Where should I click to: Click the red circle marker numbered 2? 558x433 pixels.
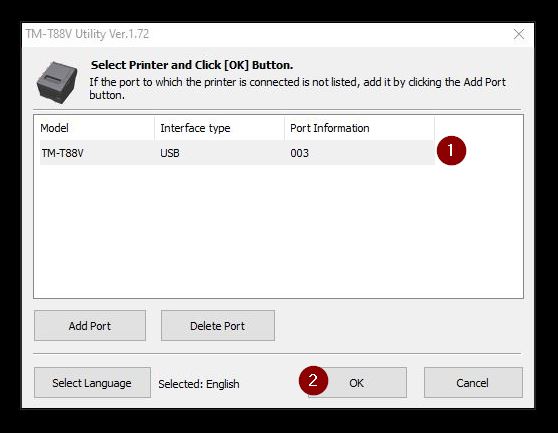[313, 380]
